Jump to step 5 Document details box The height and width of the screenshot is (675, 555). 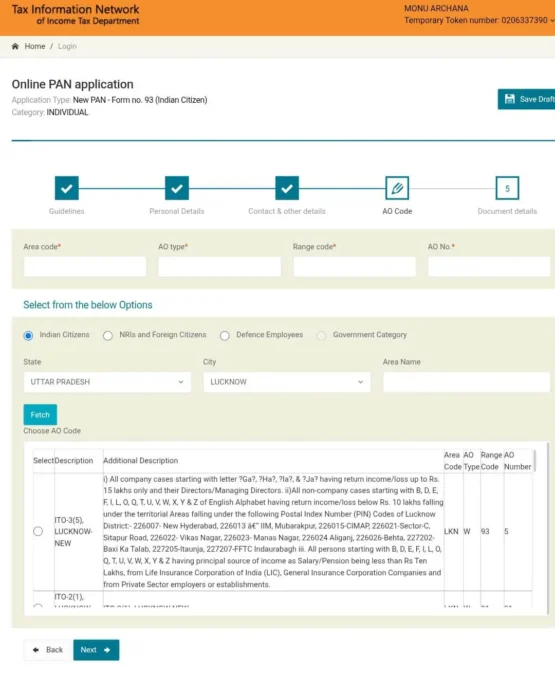[507, 188]
